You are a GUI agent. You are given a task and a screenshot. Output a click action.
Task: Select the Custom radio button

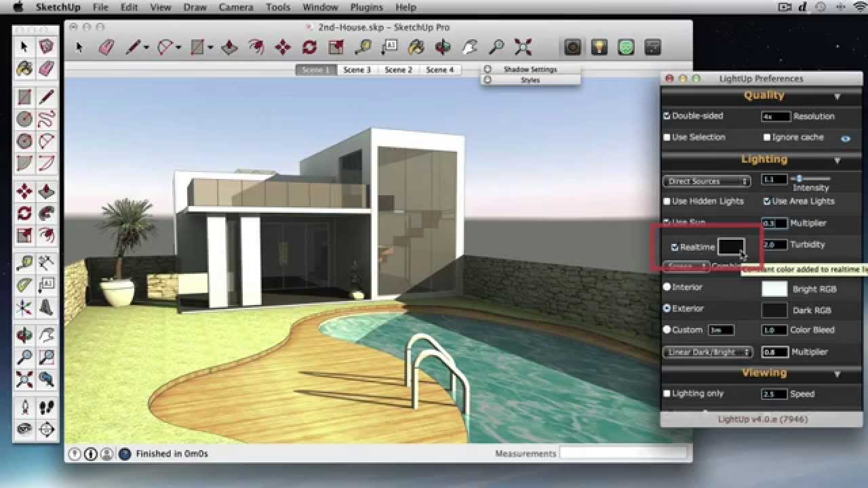pos(667,329)
